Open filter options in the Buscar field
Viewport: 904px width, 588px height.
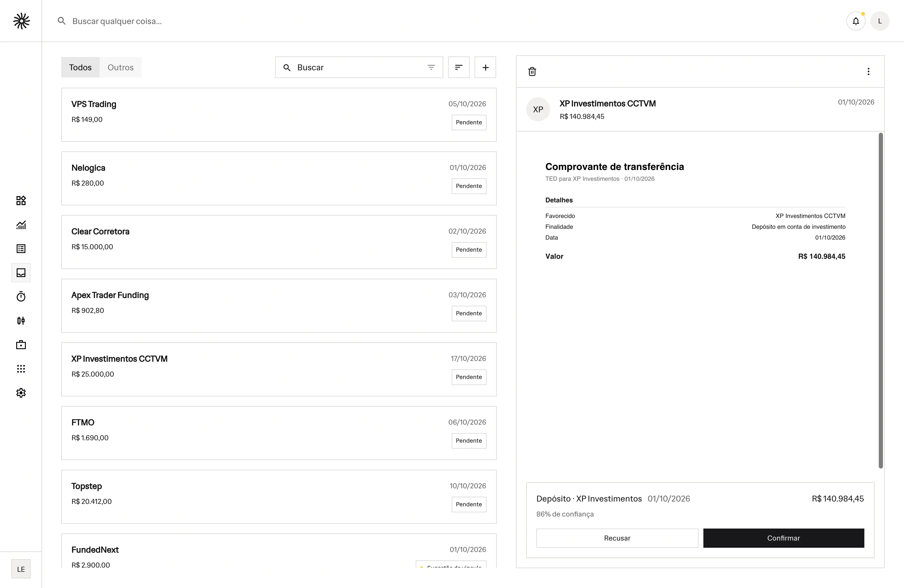click(431, 67)
